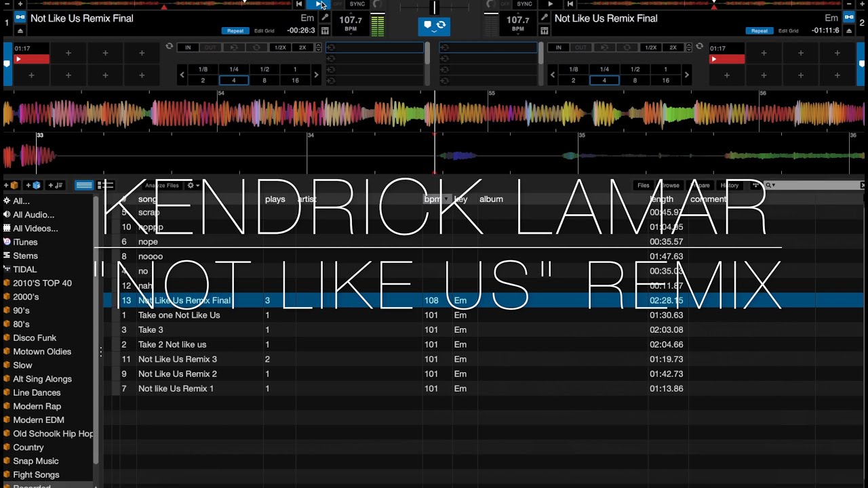Image resolution: width=868 pixels, height=488 pixels.
Task: Add a new playlist icon
Action: click(55, 185)
